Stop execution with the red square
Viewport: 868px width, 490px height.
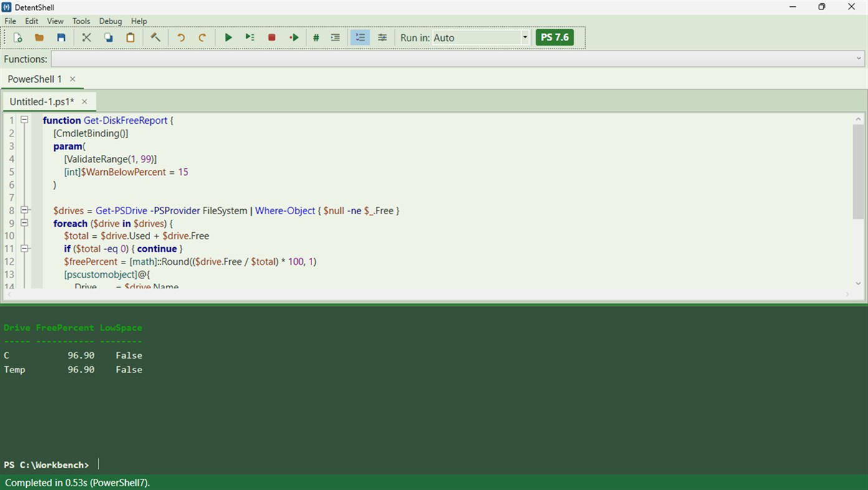click(272, 37)
